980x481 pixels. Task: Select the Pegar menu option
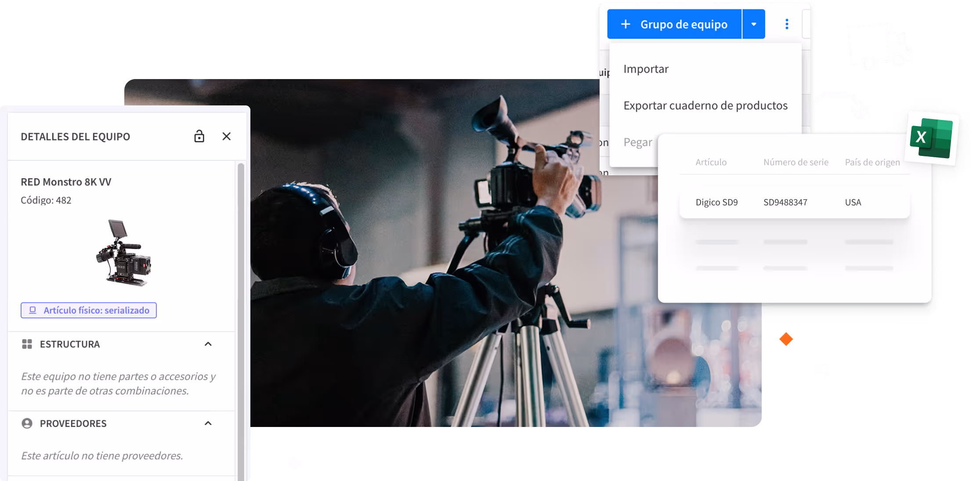coord(638,142)
